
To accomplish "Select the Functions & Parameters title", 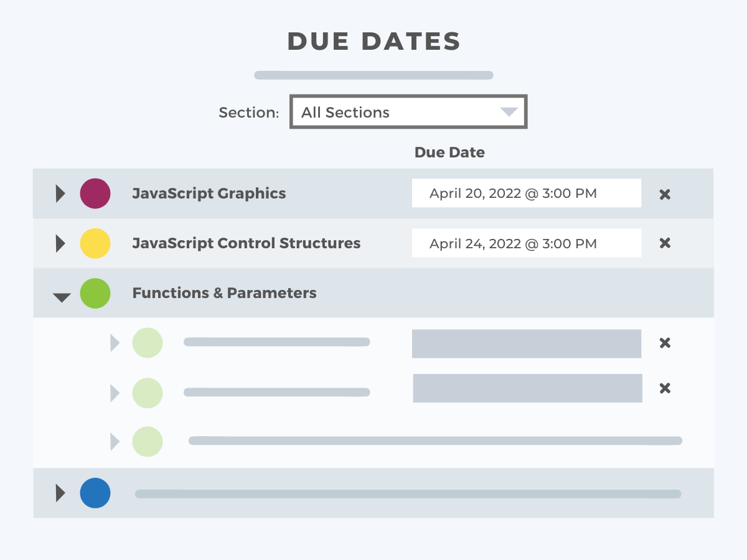I will 224,293.
